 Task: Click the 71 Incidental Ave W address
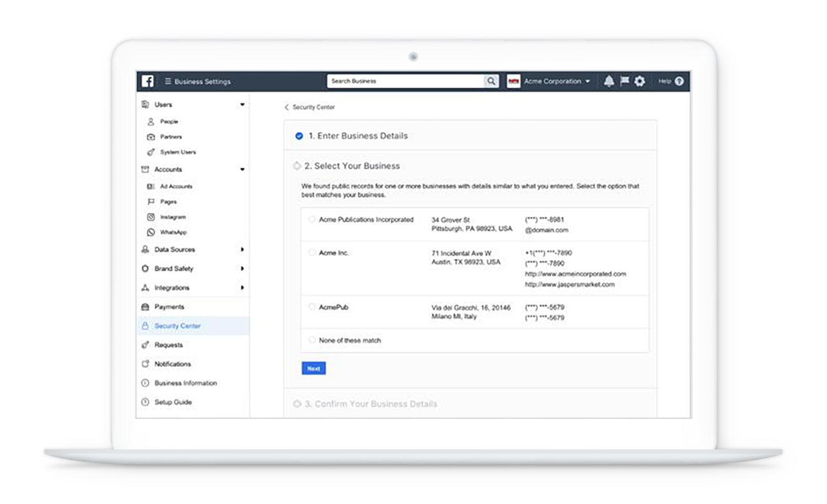[461, 253]
